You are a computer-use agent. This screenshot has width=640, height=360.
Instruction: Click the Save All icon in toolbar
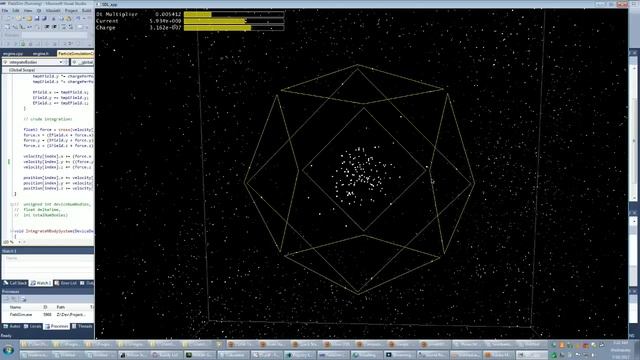44,18
